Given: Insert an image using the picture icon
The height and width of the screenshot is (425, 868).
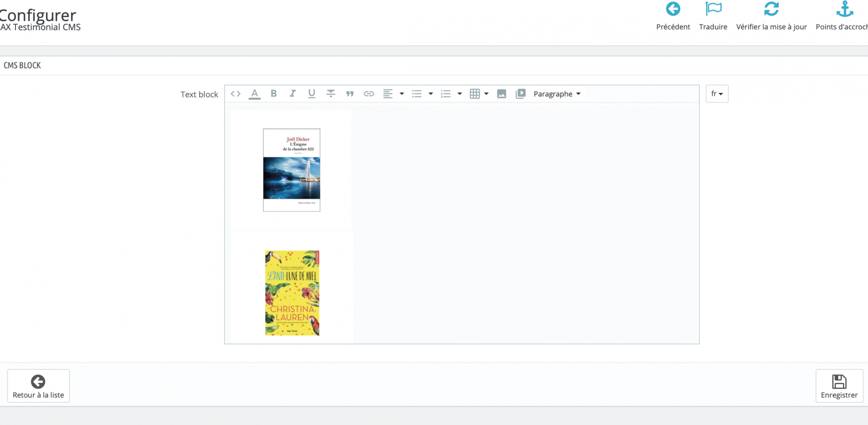Looking at the screenshot, I should [501, 94].
